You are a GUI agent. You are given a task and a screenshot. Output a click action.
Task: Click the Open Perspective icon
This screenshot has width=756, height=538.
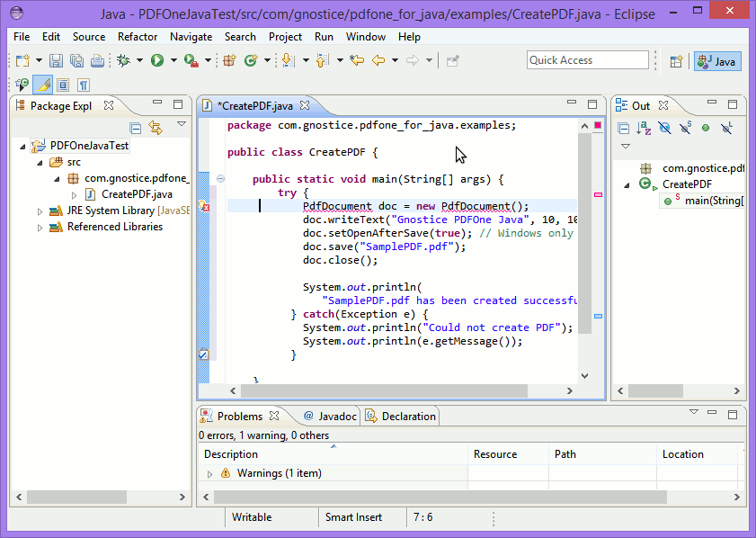click(677, 61)
